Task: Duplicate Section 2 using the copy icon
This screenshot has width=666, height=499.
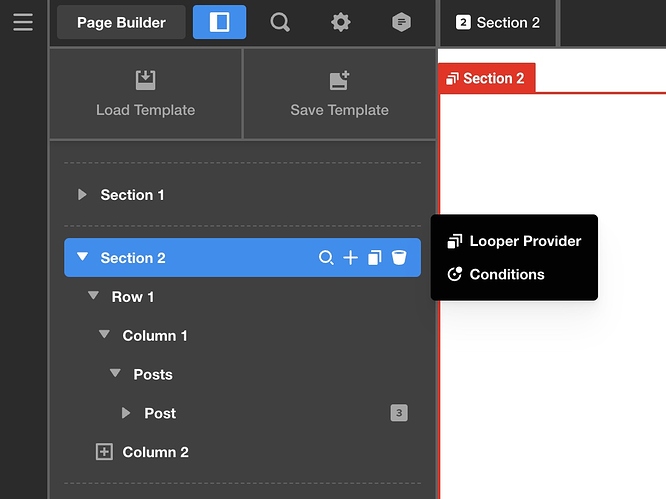Action: [375, 258]
